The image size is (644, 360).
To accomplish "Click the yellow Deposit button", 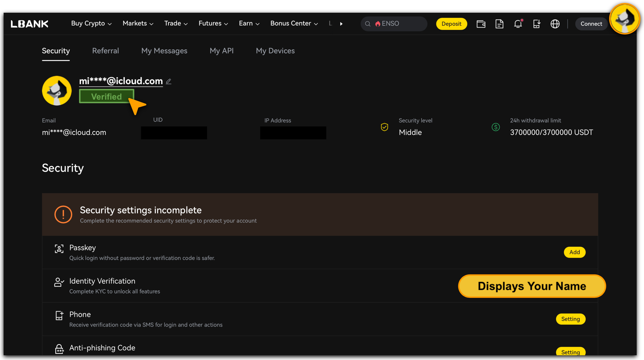I will pos(451,24).
